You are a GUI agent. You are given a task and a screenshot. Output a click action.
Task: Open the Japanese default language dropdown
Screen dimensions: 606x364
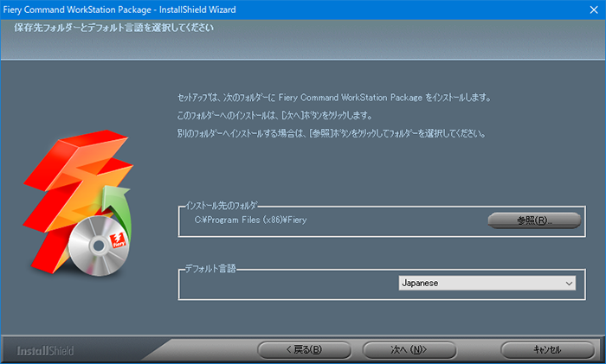(x=487, y=283)
